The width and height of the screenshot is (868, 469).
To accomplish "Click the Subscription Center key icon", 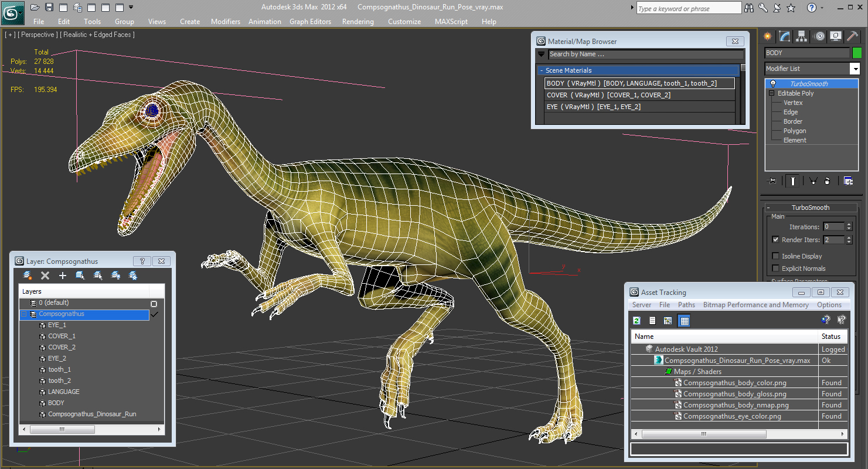I will point(763,8).
